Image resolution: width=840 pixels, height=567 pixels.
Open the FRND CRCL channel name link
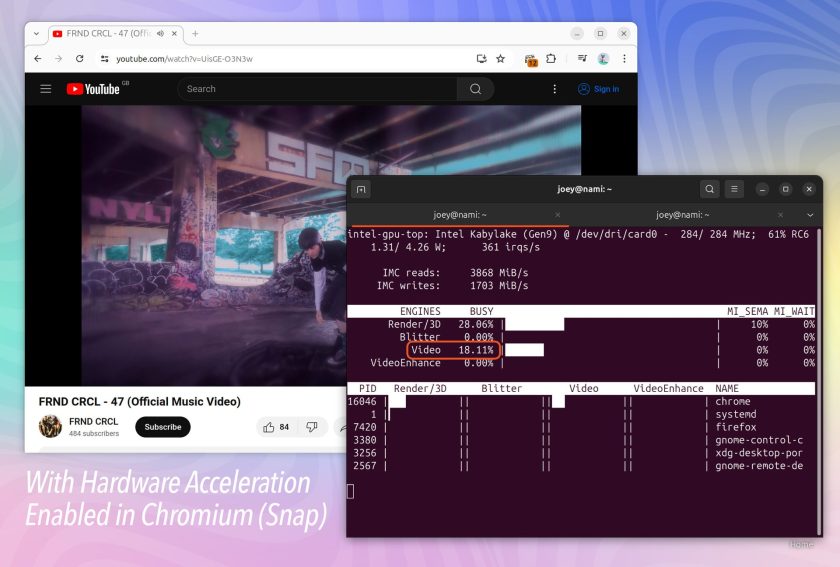tap(93, 422)
